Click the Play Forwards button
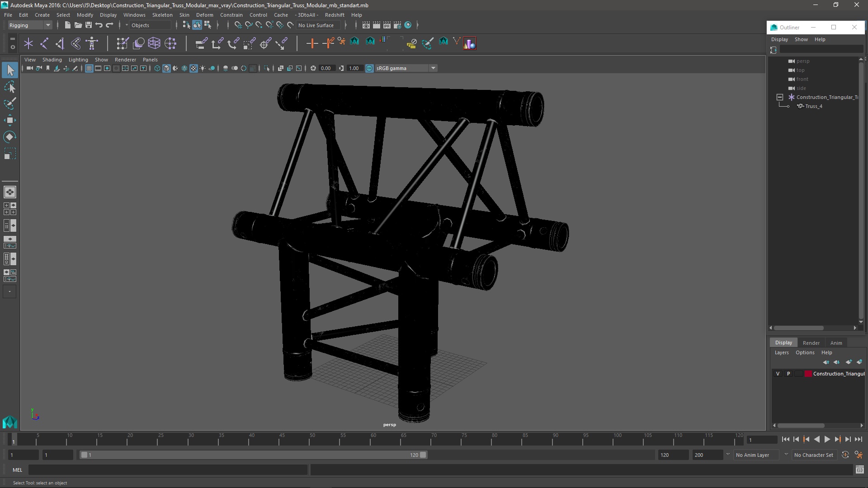 [827, 439]
